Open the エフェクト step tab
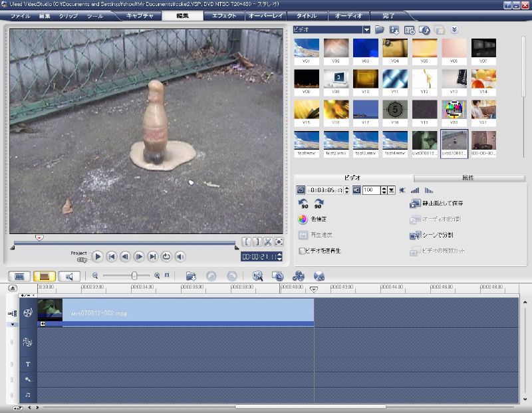This screenshot has width=532, height=413. [223, 15]
